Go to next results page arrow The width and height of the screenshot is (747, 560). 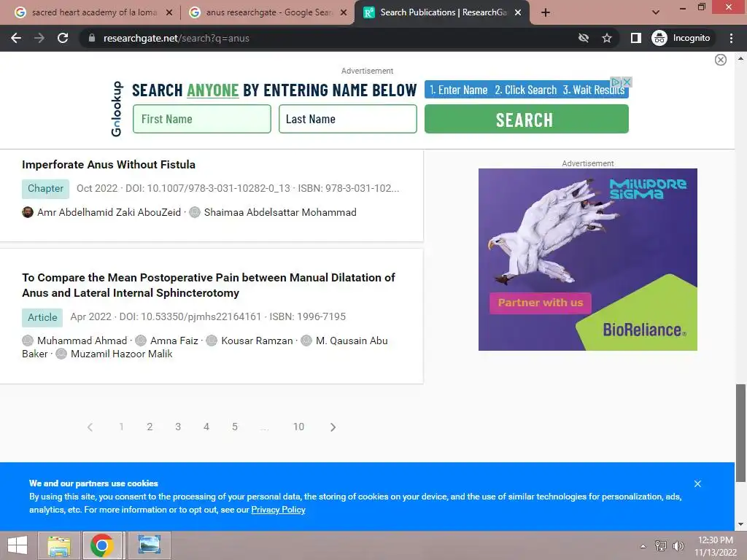pyautogui.click(x=333, y=427)
